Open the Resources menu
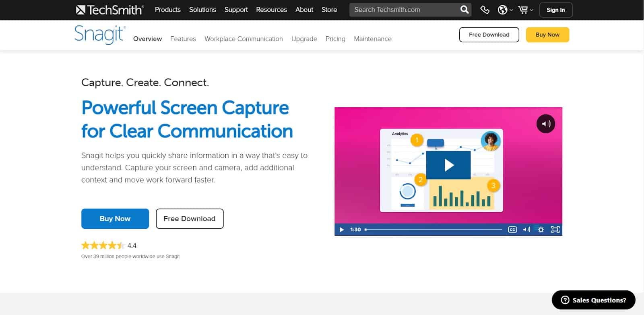This screenshot has height=315, width=644. tap(271, 10)
